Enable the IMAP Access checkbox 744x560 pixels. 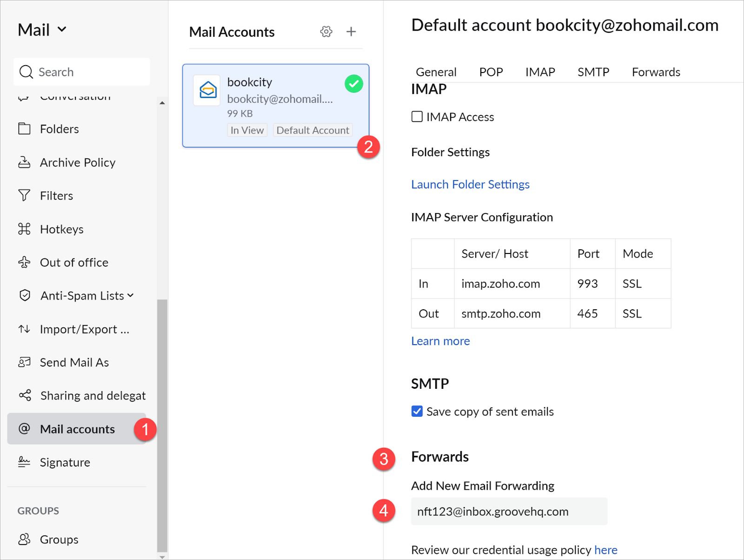417,117
